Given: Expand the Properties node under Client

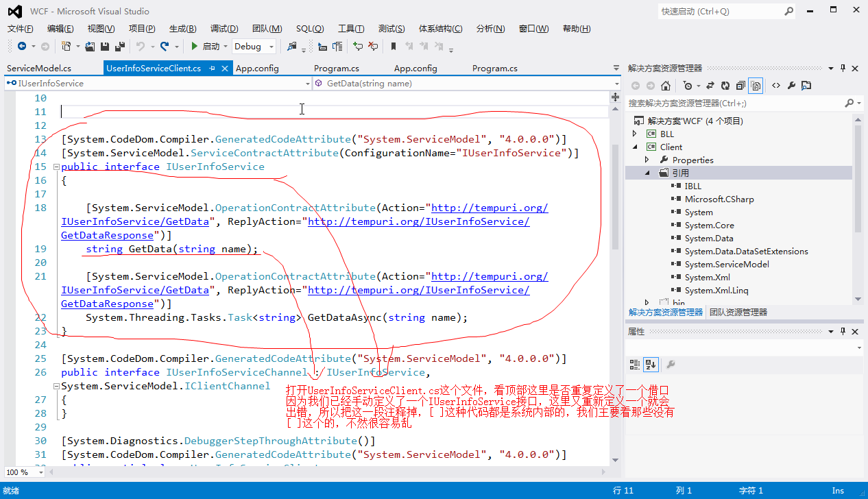Looking at the screenshot, I should point(647,160).
